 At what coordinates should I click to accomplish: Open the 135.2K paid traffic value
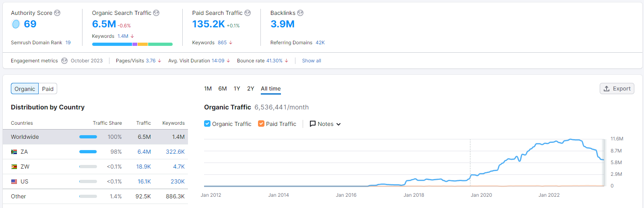[208, 24]
